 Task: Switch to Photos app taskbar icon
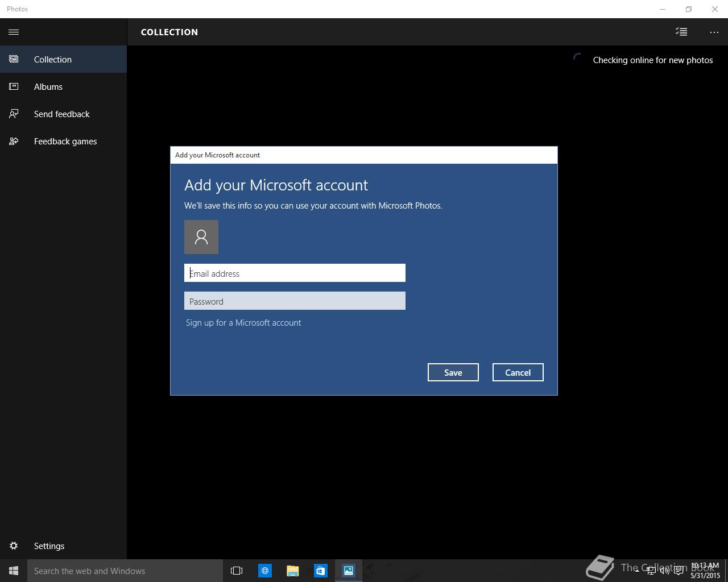point(349,571)
